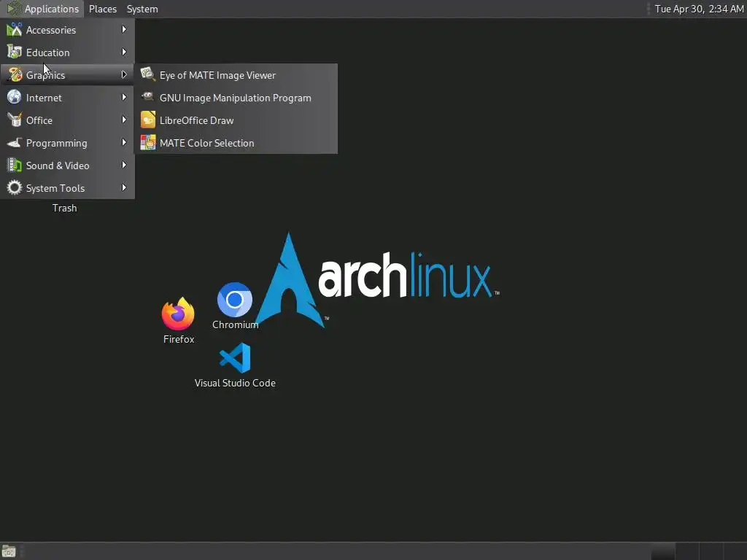Launch MATE Color Selection menu entry
This screenshot has width=747, height=560.
point(236,143)
